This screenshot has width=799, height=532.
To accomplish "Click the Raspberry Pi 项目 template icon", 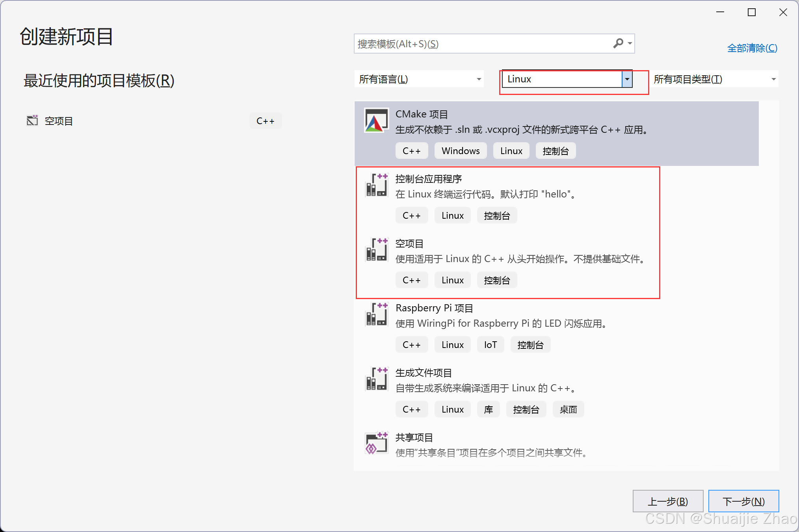I will [376, 314].
